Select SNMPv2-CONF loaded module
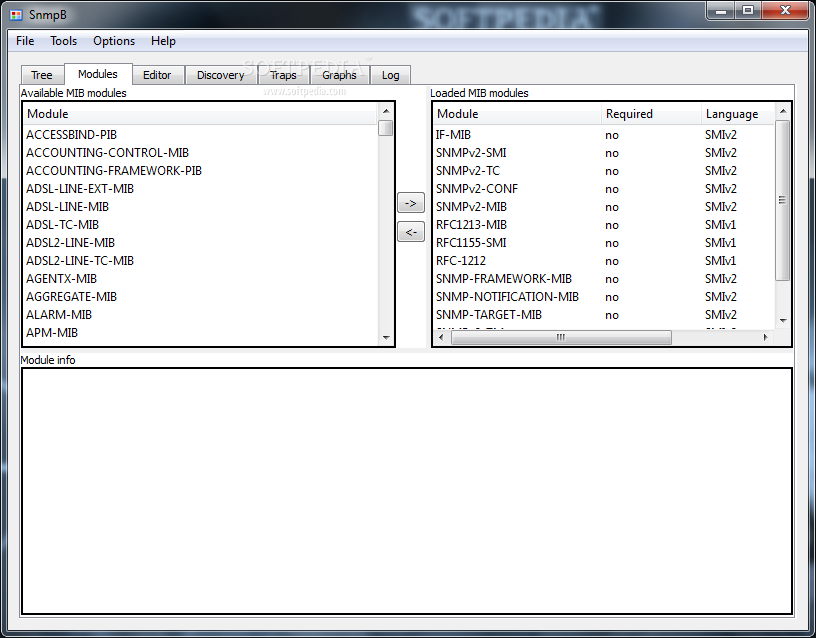816x638 pixels. [477, 188]
